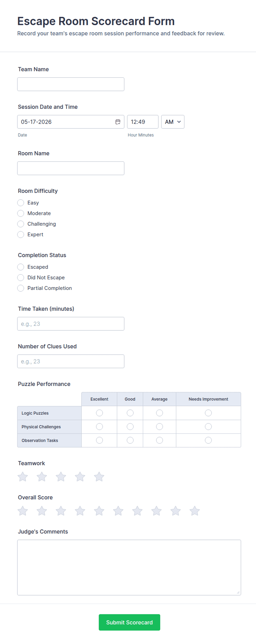Set Overall Score to the tenth star
Image resolution: width=256 pixels, height=644 pixels.
195,511
